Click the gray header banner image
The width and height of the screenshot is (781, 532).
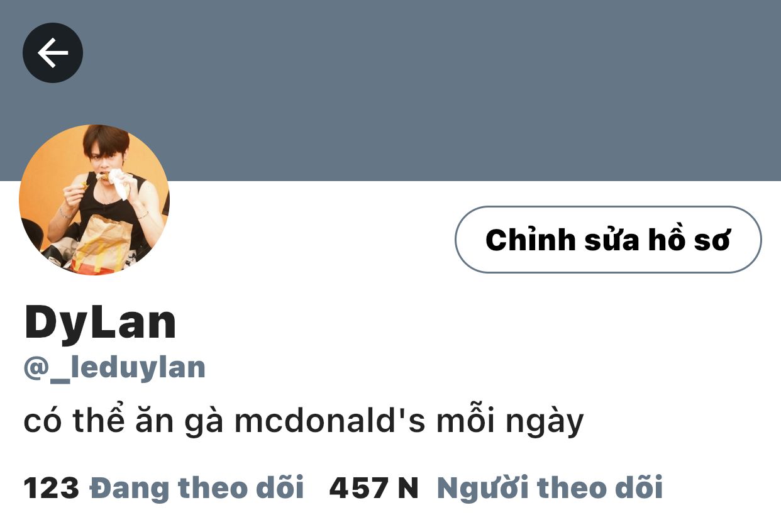click(x=390, y=91)
